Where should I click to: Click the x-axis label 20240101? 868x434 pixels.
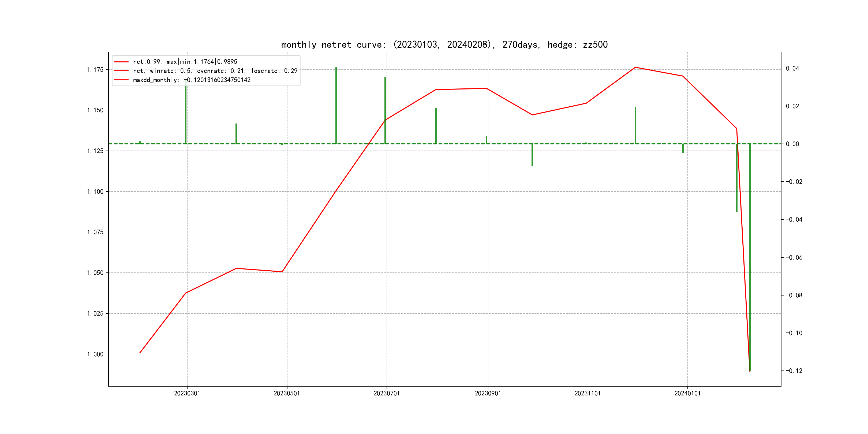point(687,394)
